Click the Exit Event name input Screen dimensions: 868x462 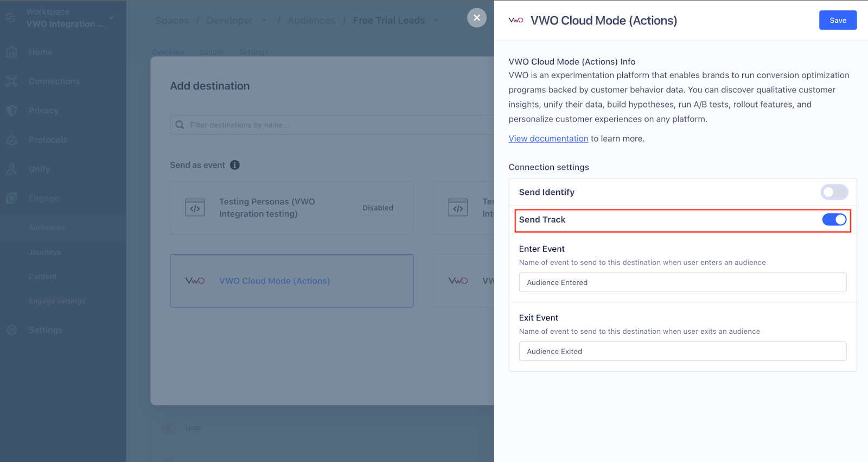[x=682, y=351]
